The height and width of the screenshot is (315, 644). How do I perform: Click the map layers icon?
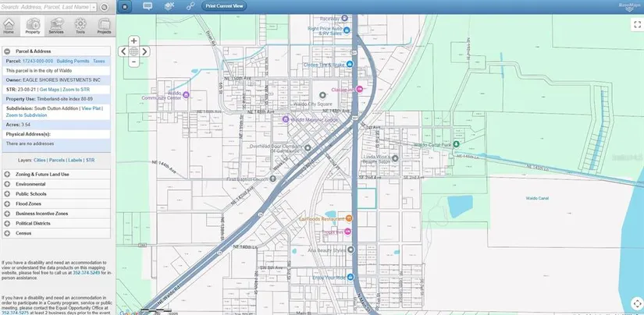pyautogui.click(x=169, y=6)
